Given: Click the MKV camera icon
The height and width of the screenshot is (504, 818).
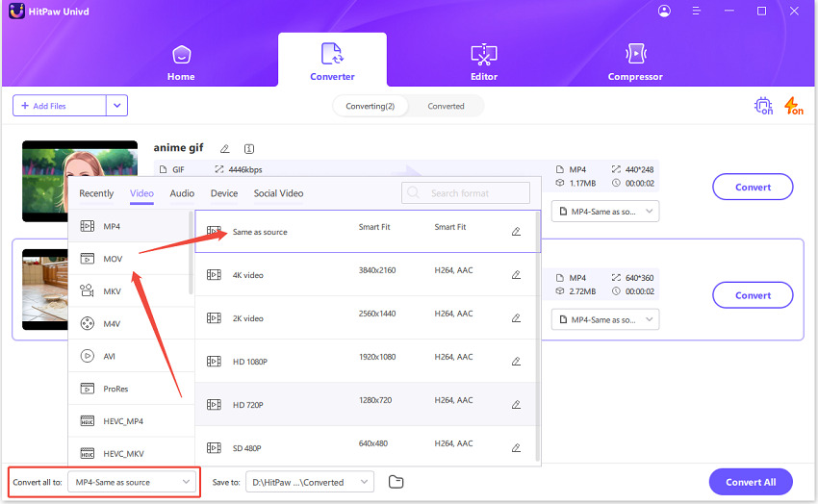Looking at the screenshot, I should [x=88, y=290].
